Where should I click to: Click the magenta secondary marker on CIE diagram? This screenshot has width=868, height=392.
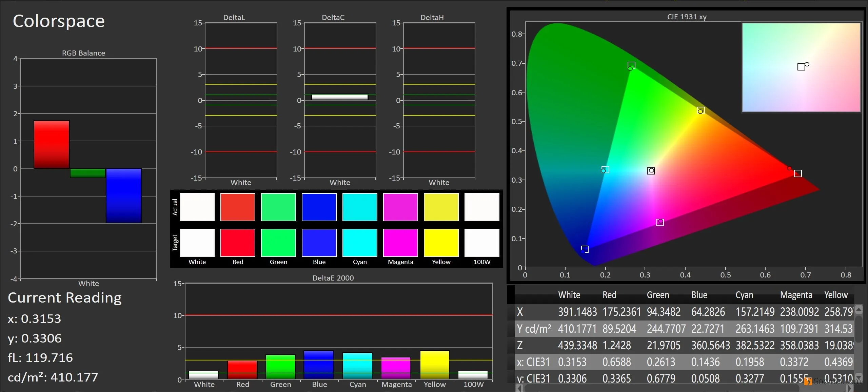(x=660, y=222)
